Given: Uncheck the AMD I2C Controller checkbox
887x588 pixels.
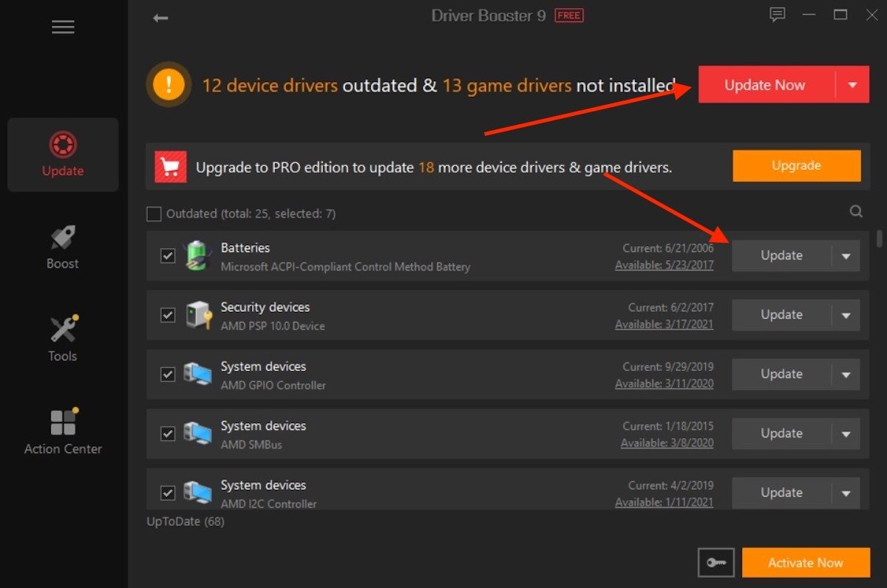Looking at the screenshot, I should click(168, 492).
